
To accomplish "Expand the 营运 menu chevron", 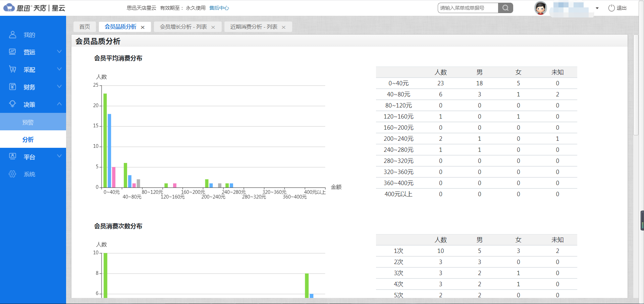I will tap(59, 51).
